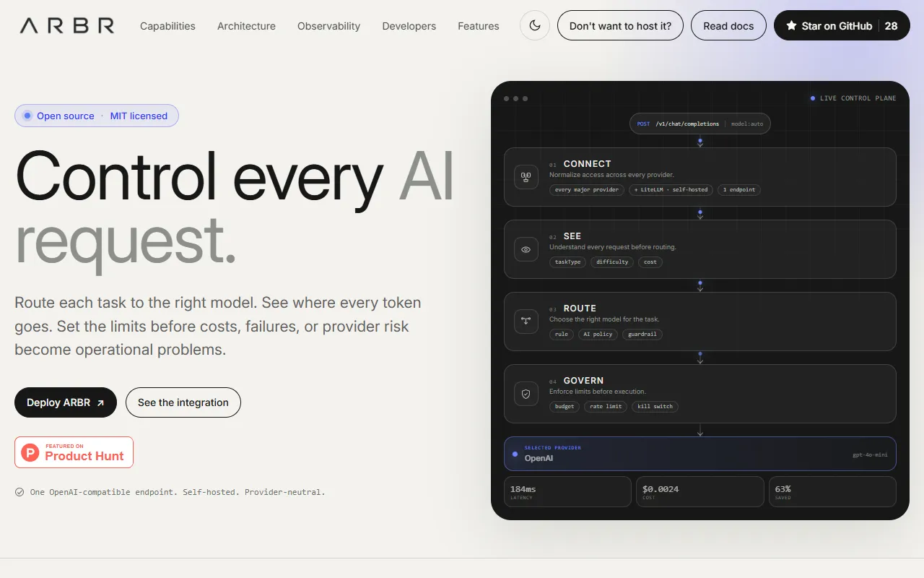This screenshot has height=578, width=924.
Task: Open the Architecture nav item
Action: pos(246,26)
